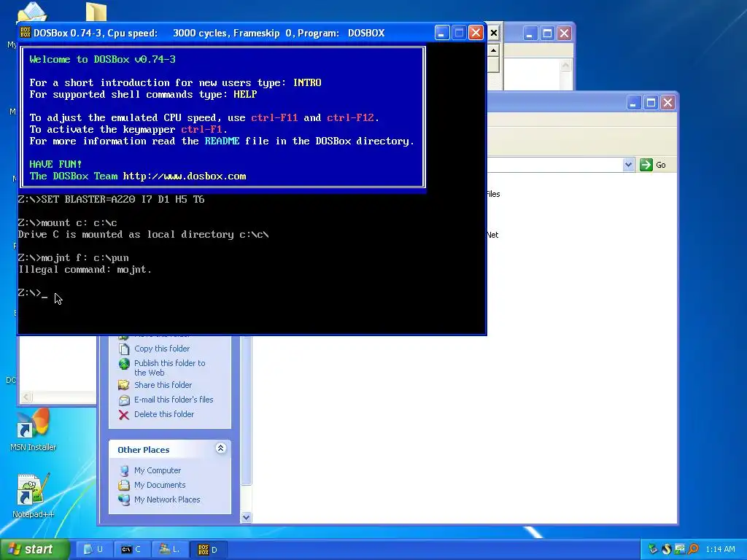Screen dimensions: 747x560
Task: Switch to the taskbar button labeled U
Action: [94, 550]
